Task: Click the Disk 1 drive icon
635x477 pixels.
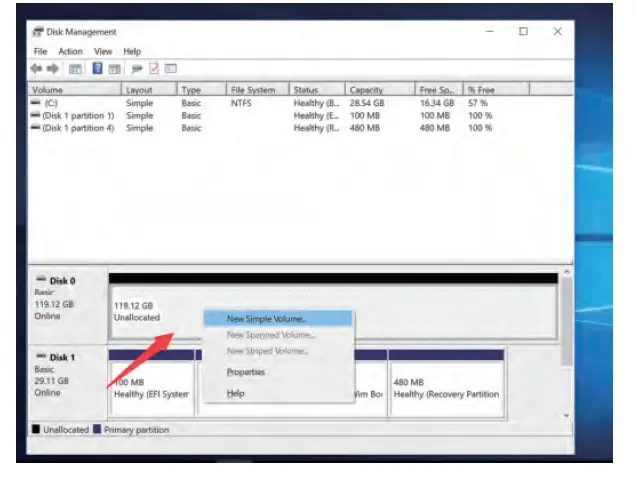Action: pyautogui.click(x=41, y=356)
